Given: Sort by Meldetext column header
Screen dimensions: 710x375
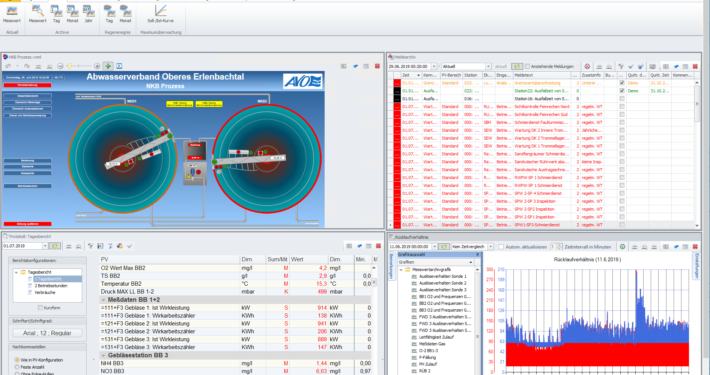Looking at the screenshot, I should coord(542,75).
